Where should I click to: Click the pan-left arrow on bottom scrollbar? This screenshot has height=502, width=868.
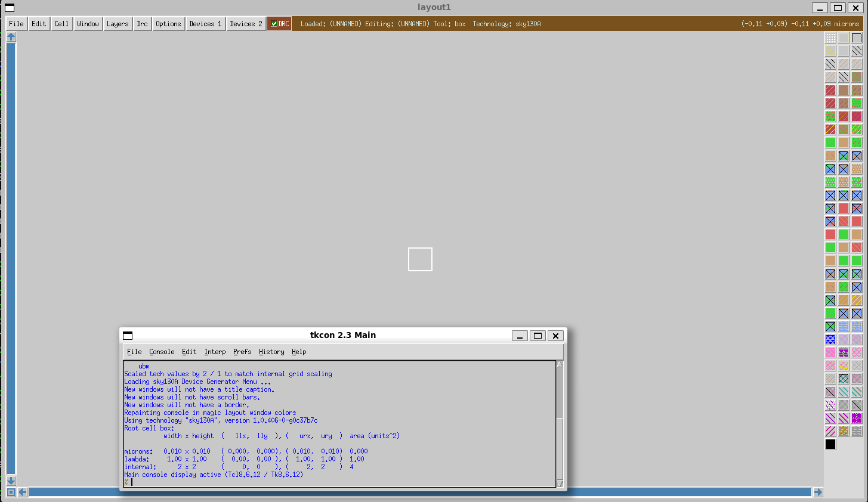click(x=23, y=492)
